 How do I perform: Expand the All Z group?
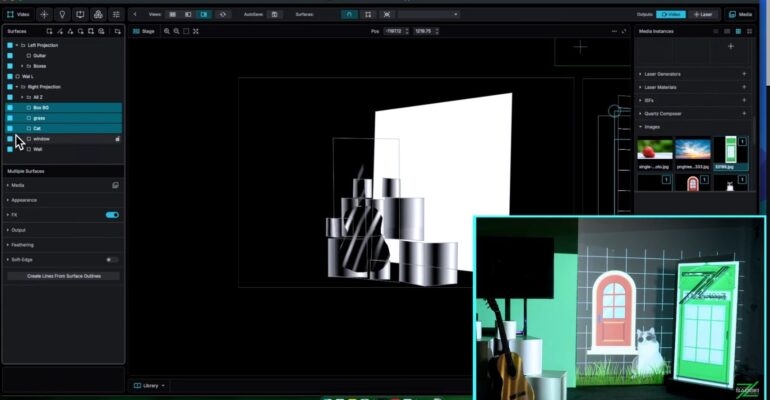click(22, 97)
